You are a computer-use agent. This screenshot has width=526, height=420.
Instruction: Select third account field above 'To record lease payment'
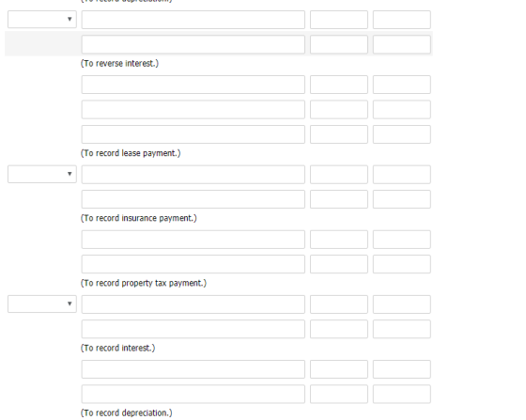click(193, 134)
